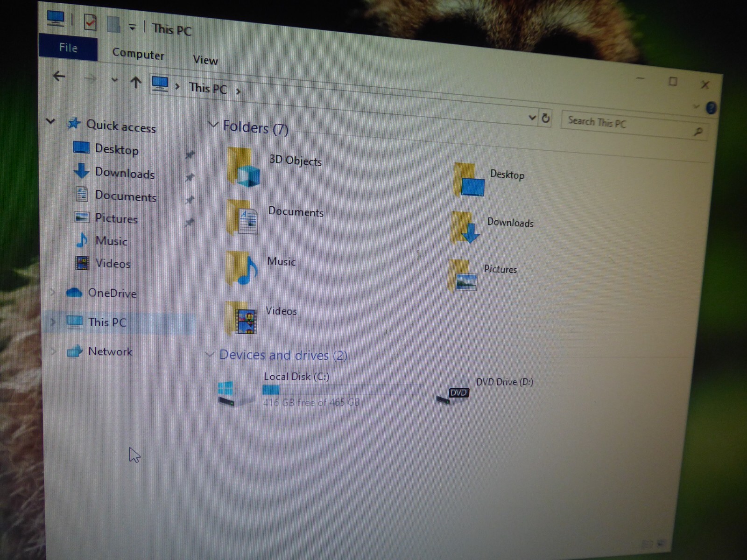Expand the OneDrive tree node
Screen dimensions: 747x560
pyautogui.click(x=52, y=292)
